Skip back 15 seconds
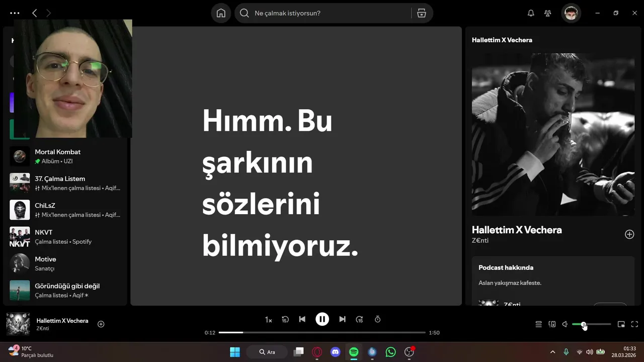Image resolution: width=644 pixels, height=362 pixels. (x=285, y=319)
